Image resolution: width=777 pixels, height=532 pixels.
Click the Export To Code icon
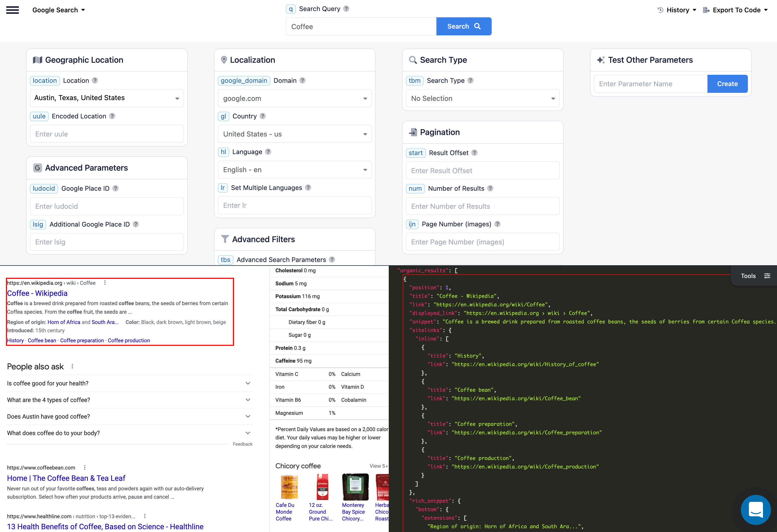[x=706, y=10]
